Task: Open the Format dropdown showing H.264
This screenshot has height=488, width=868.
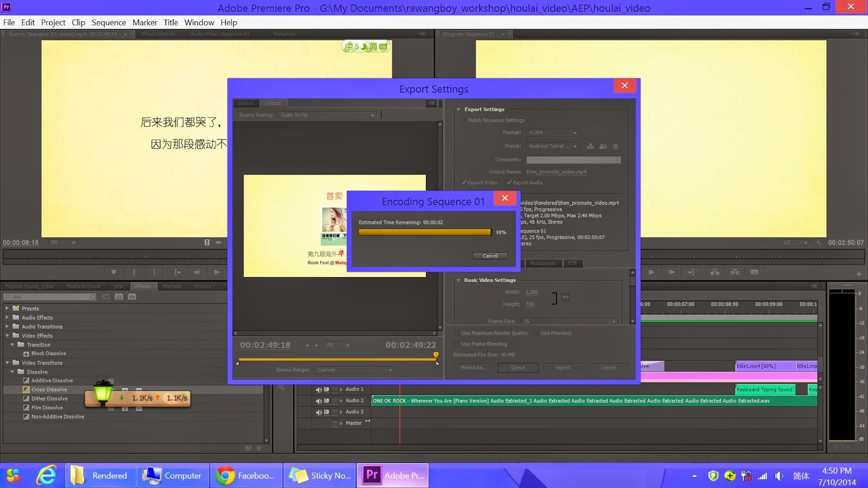Action: 552,132
